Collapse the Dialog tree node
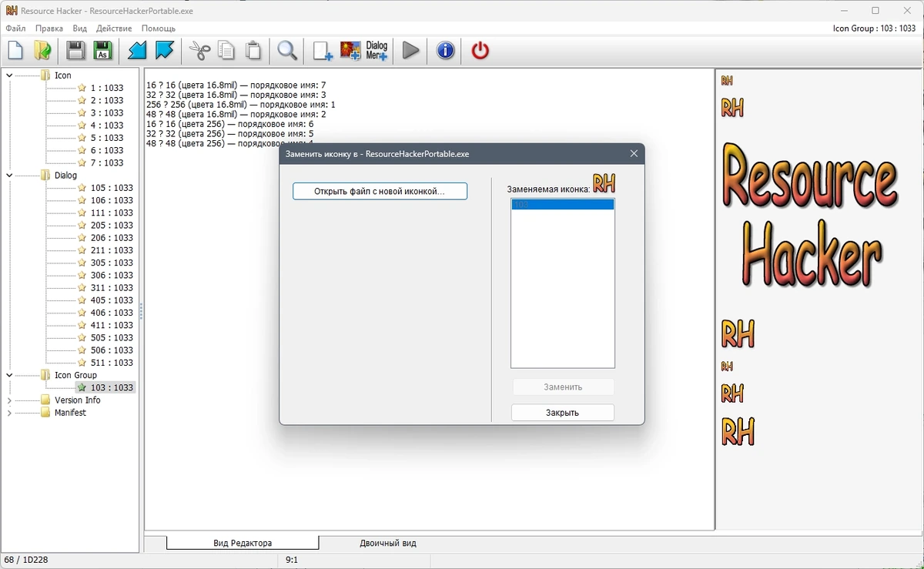The height and width of the screenshot is (569, 924). (9, 176)
